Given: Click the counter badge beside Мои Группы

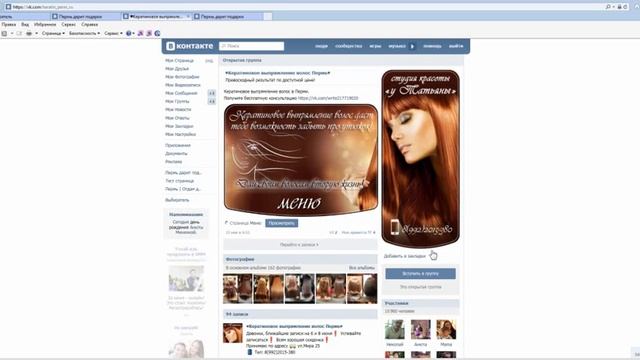Looking at the screenshot, I should 211,101.
